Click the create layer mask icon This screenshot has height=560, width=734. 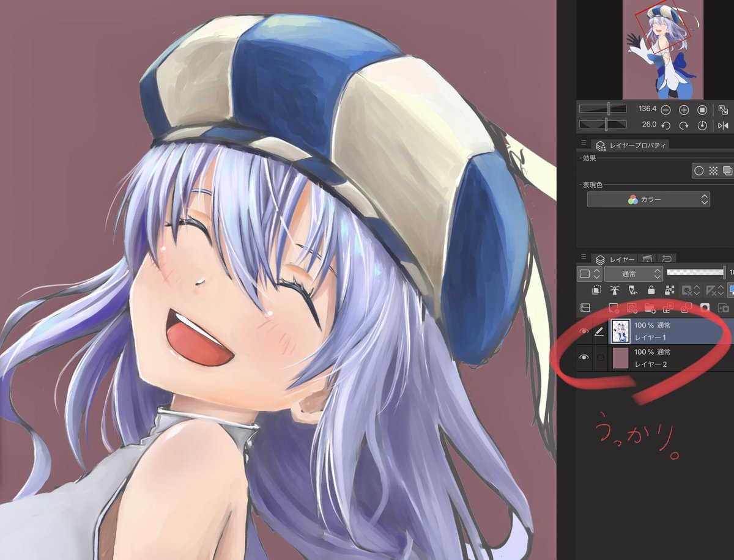(704, 308)
